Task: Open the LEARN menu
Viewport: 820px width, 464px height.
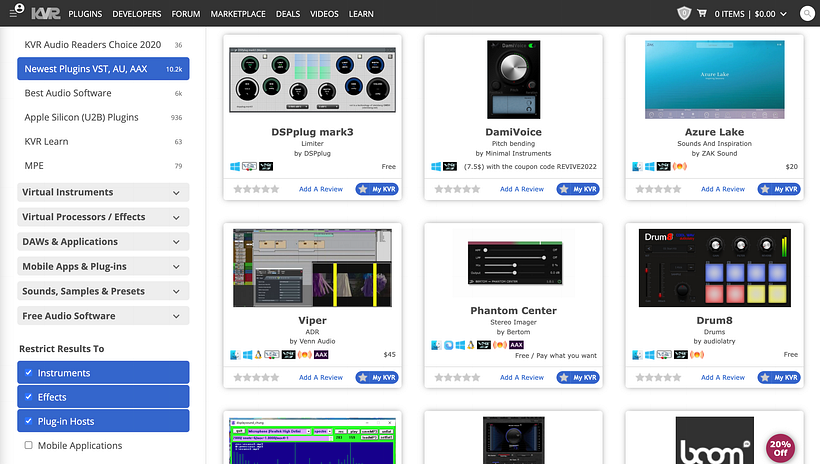Action: click(361, 14)
